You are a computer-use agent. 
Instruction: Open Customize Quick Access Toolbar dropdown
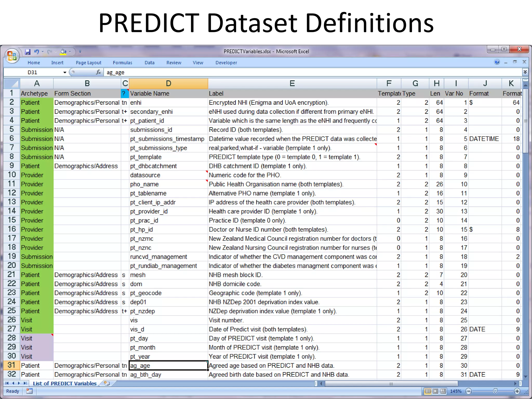coord(80,52)
